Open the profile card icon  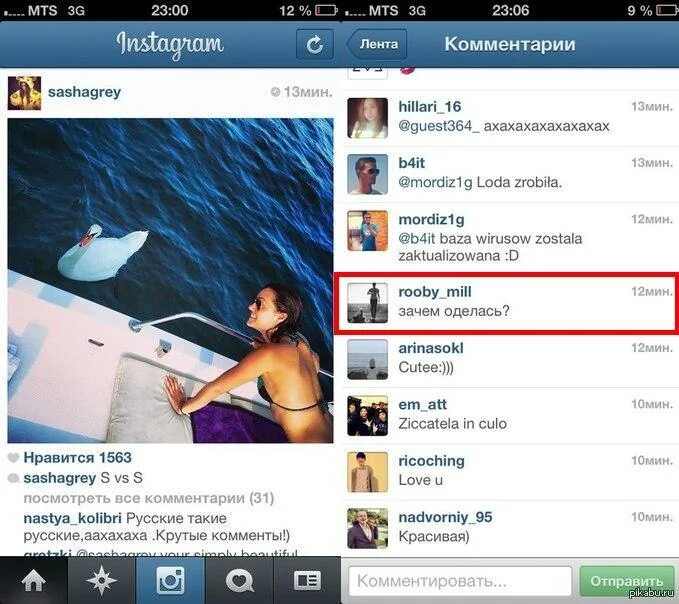307,580
